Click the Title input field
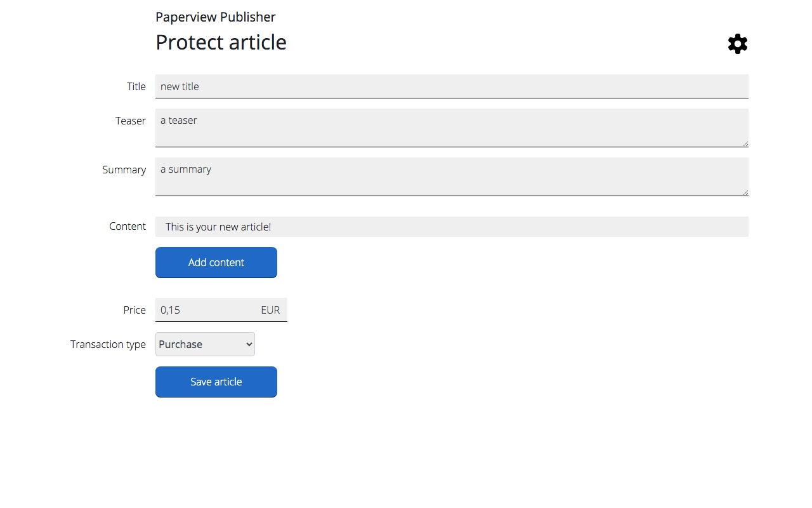Screen dimensions: 812x508 [452, 86]
